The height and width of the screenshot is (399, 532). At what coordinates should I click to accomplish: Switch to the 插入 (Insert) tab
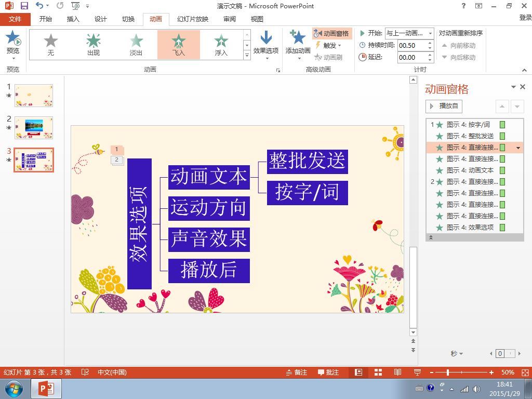click(x=73, y=19)
